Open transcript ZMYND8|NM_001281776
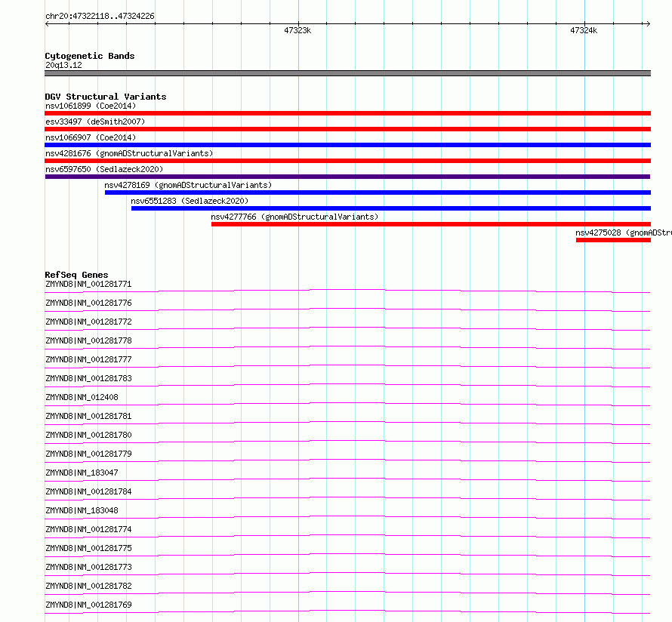The width and height of the screenshot is (672, 622). click(x=88, y=303)
